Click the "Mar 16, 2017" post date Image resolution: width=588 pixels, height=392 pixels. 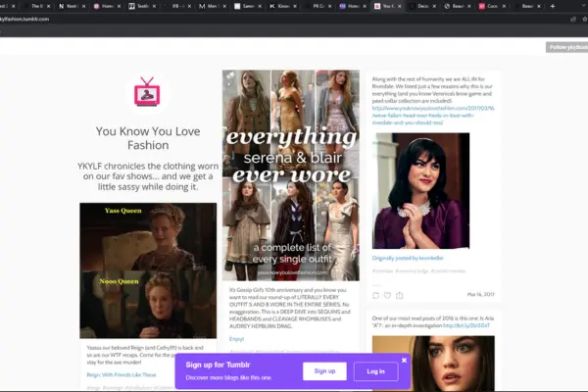click(x=481, y=294)
